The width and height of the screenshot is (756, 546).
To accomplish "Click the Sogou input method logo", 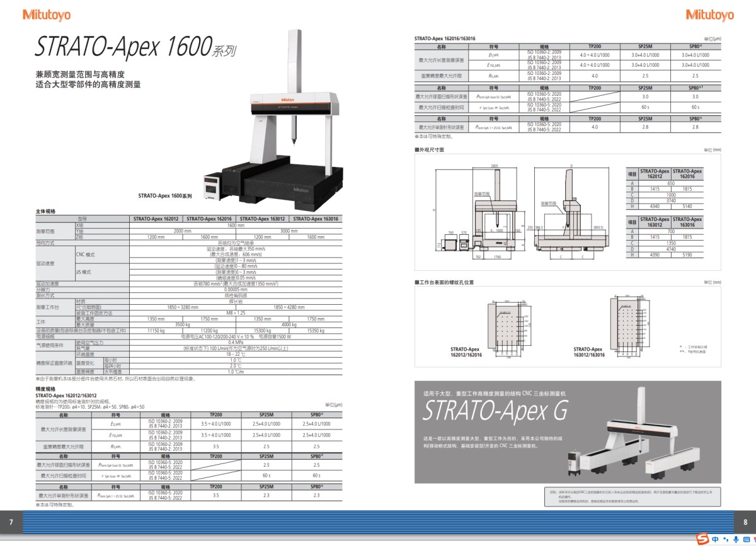I will [x=704, y=539].
